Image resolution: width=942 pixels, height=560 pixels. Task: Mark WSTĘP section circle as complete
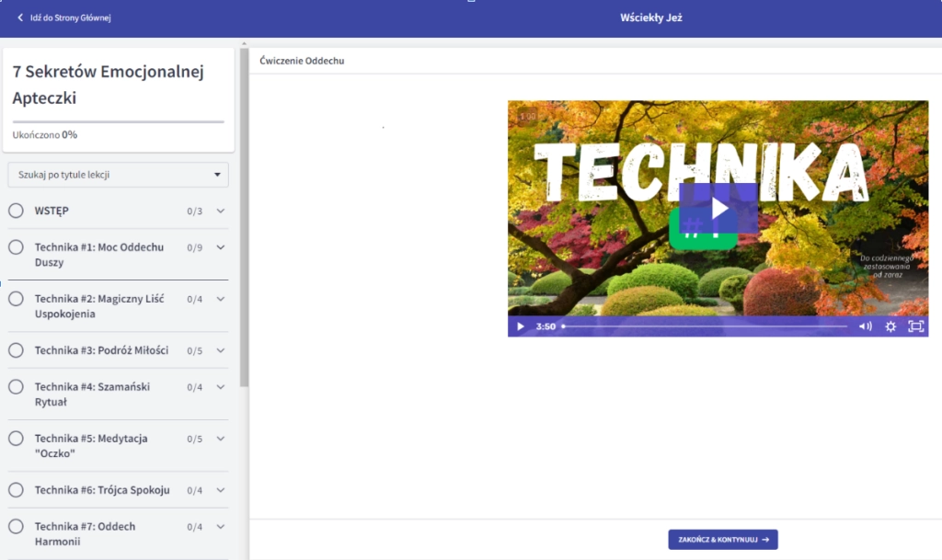click(16, 211)
